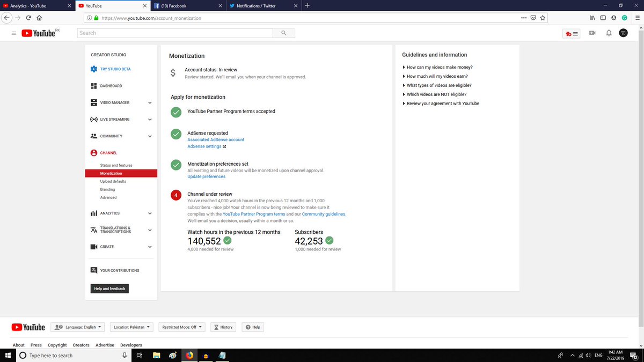Open page actions three-dot menu
Image resolution: width=644 pixels, height=362 pixels.
(x=524, y=18)
